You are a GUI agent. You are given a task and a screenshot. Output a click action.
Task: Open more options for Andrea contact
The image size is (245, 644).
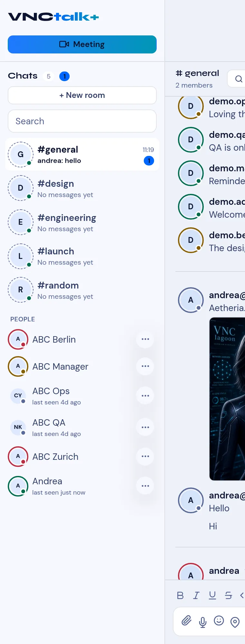point(145,486)
